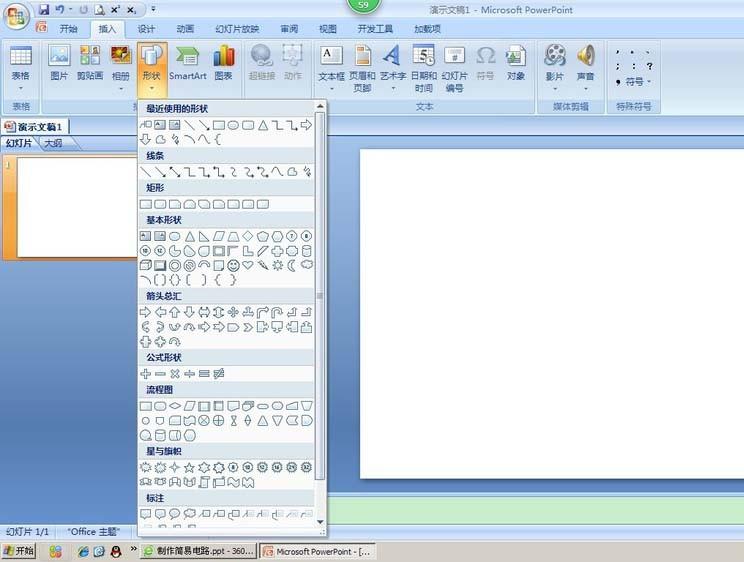Click the 开始 Start button on taskbar
The image size is (744, 562).
pos(18,551)
